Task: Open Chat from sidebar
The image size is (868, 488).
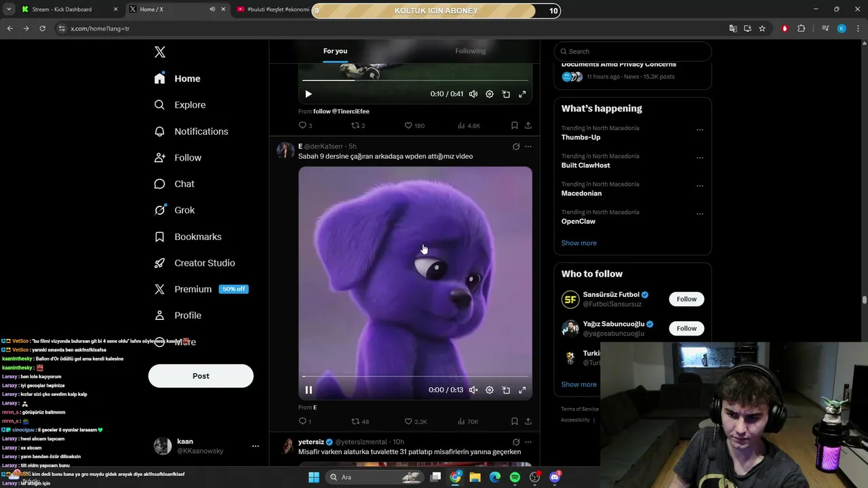Action: [x=174, y=184]
